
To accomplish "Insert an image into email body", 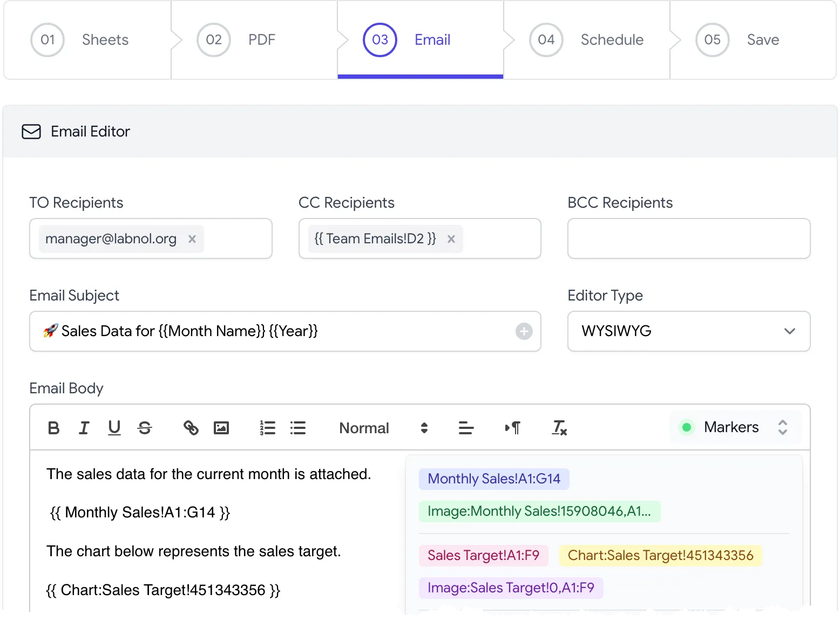I will pos(221,428).
